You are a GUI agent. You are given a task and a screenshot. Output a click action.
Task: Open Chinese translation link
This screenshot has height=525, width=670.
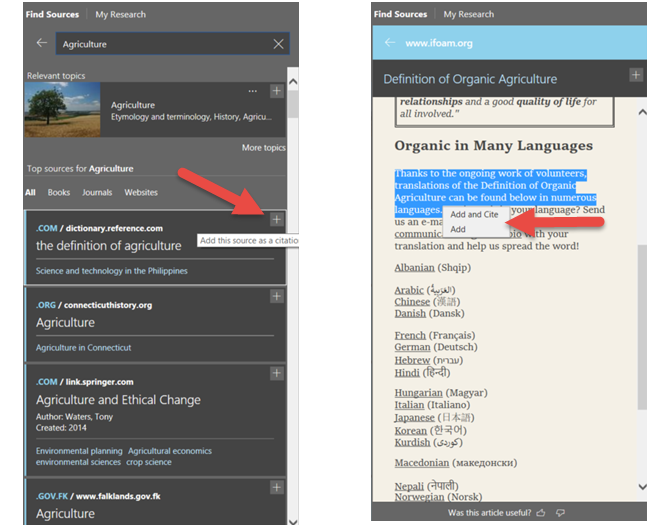coord(412,302)
